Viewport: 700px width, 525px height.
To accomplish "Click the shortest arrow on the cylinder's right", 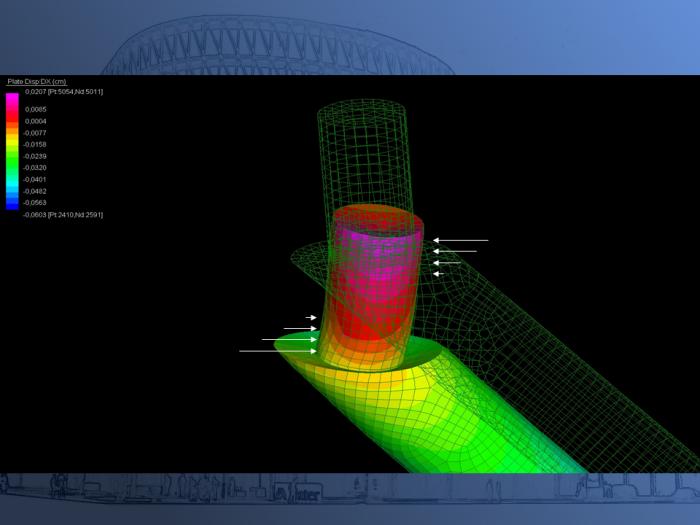I will click(x=437, y=273).
